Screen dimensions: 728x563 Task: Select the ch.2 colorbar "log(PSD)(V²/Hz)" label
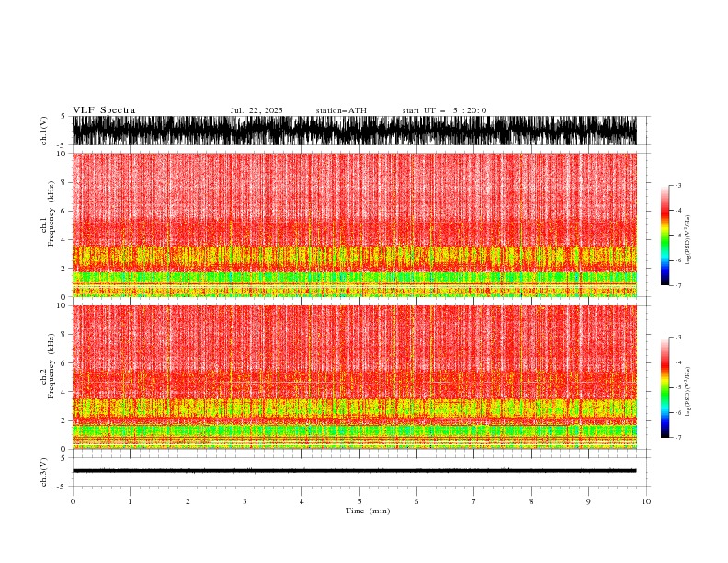tap(688, 392)
